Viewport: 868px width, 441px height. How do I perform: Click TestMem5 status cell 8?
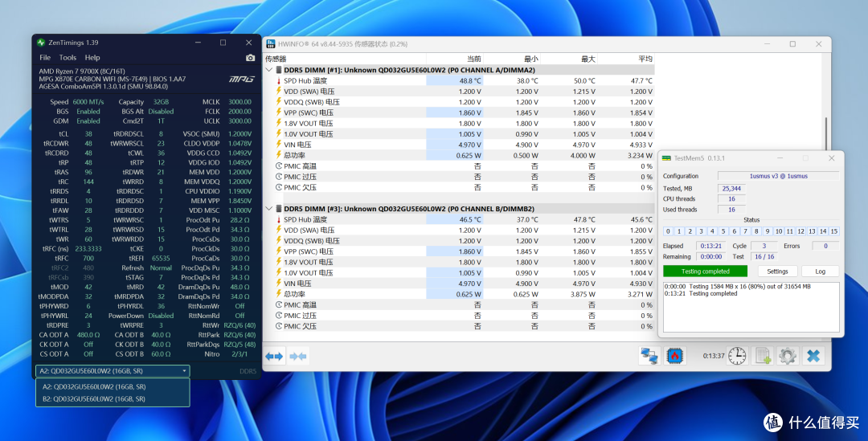756,231
